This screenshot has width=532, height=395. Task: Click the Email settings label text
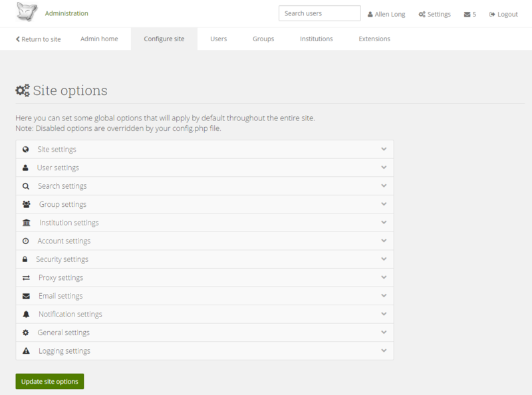tap(61, 296)
